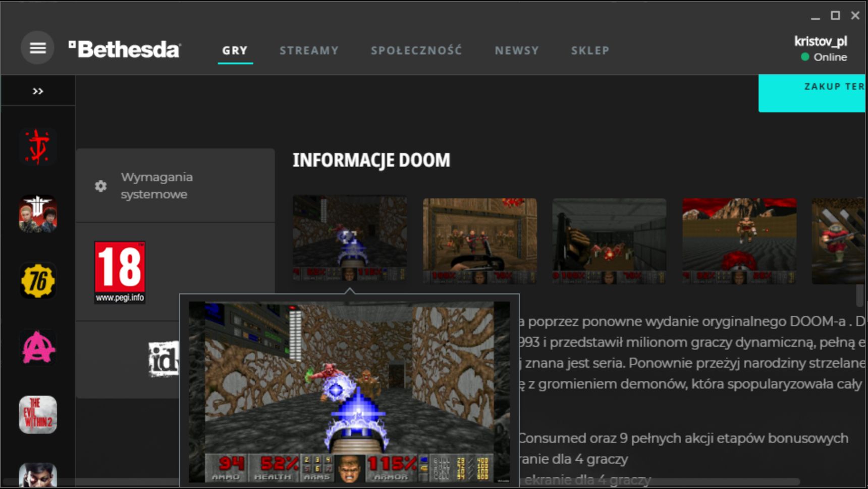Open The Evil Within 2 game icon
The width and height of the screenshot is (868, 489).
point(38,415)
